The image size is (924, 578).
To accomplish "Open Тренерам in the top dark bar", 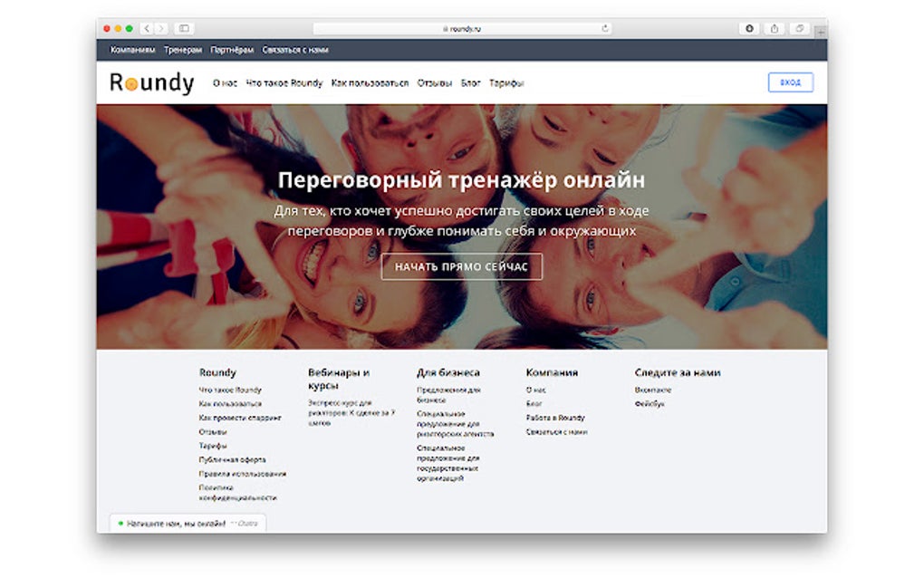I will click(x=183, y=50).
